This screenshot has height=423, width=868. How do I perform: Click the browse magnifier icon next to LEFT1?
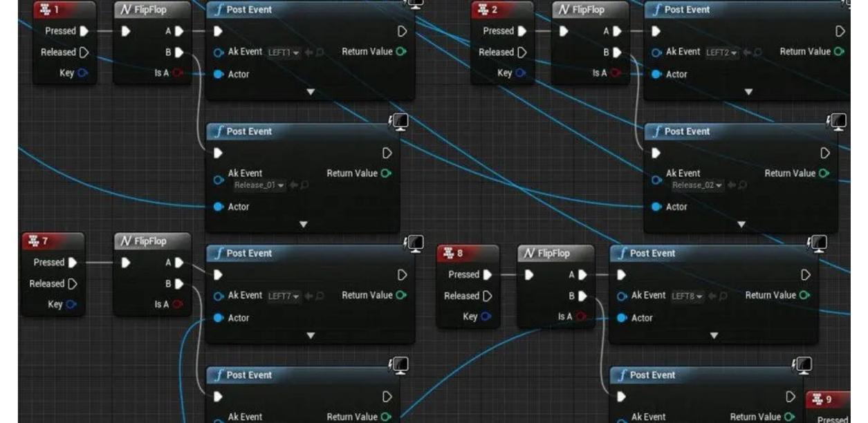[x=320, y=53]
